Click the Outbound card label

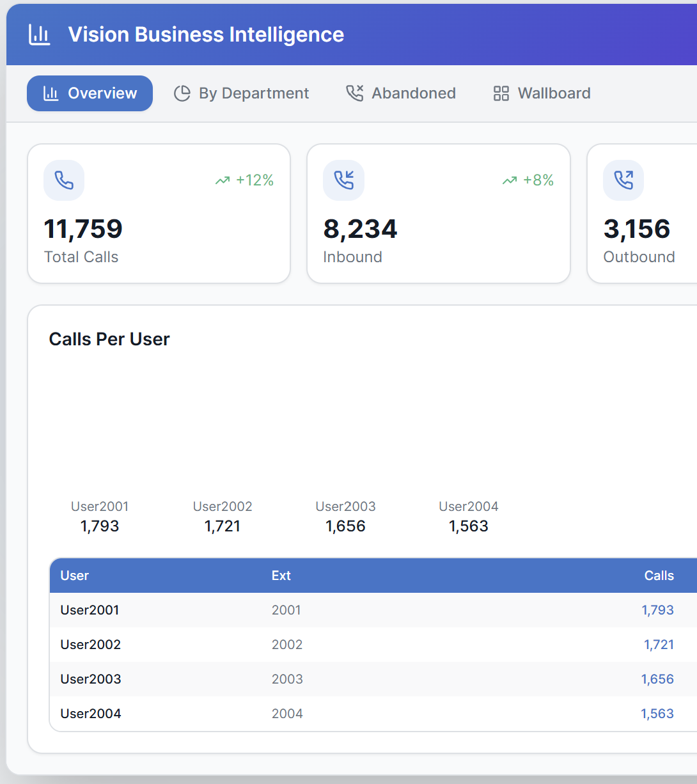point(639,257)
